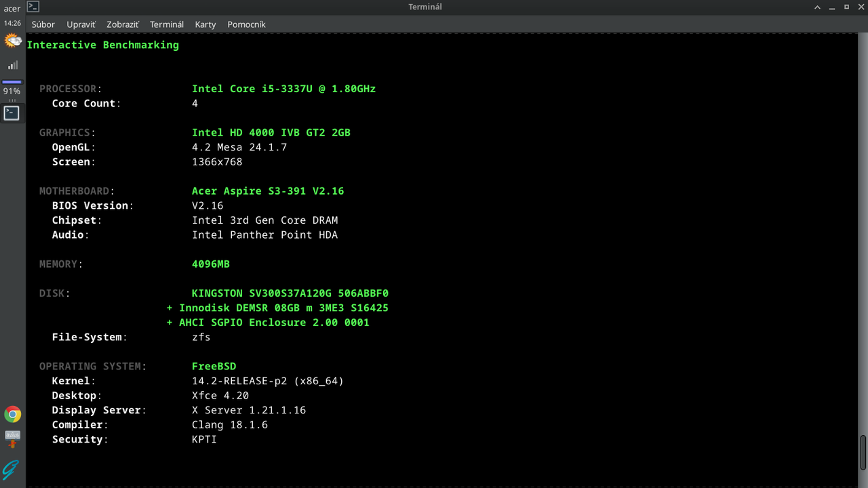Click the 'Interactive Benchmarking' heading text

pos(103,45)
